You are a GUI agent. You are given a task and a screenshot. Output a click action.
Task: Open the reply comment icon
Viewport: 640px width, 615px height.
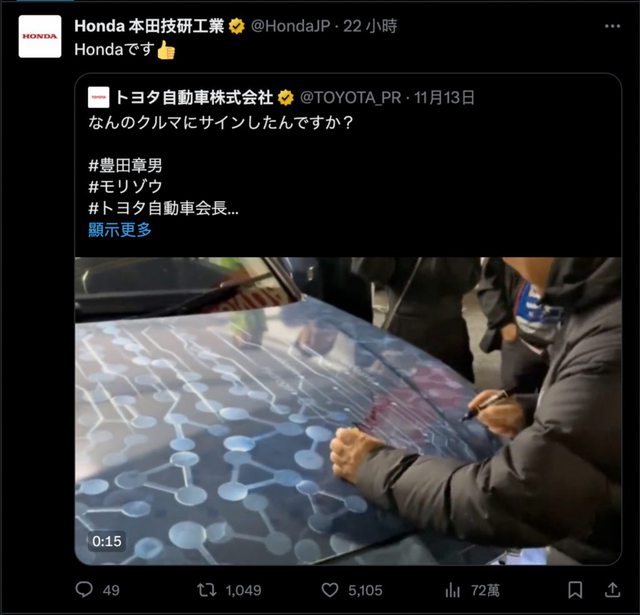84,590
